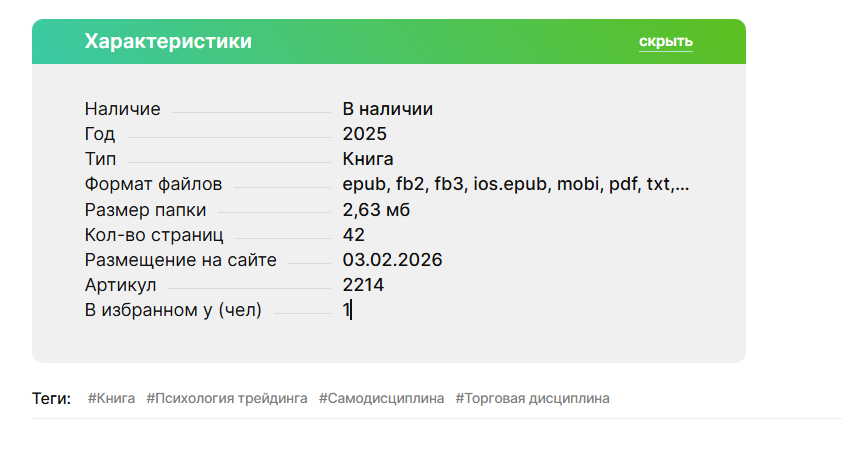Click the "Размер папки" row label
842x449 pixels.
146,210
